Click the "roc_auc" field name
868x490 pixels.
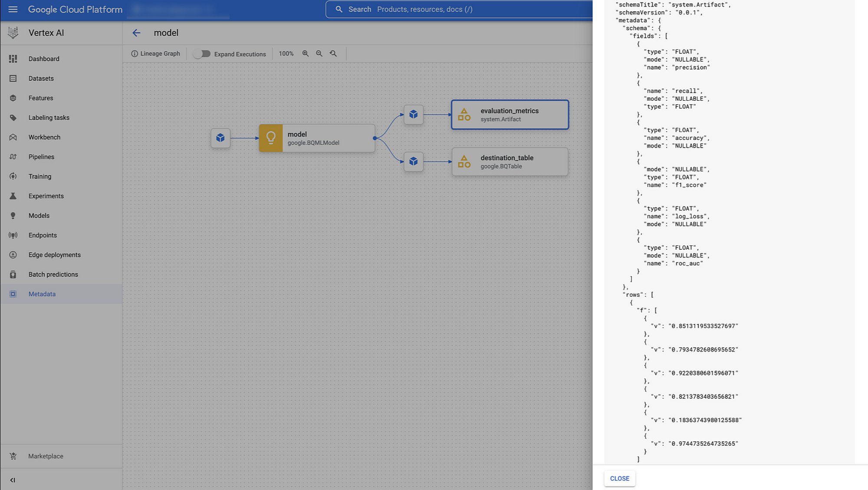687,263
